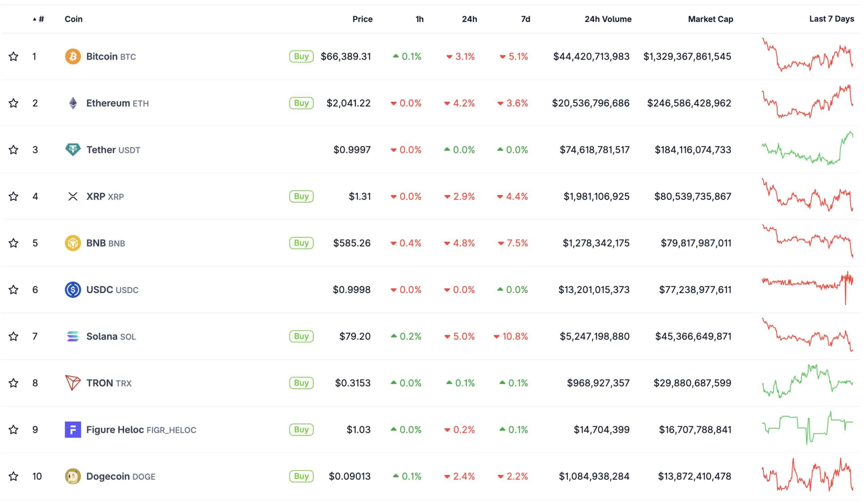Open the Solana logo icon
Image resolution: width=868 pixels, height=503 pixels.
click(x=73, y=336)
